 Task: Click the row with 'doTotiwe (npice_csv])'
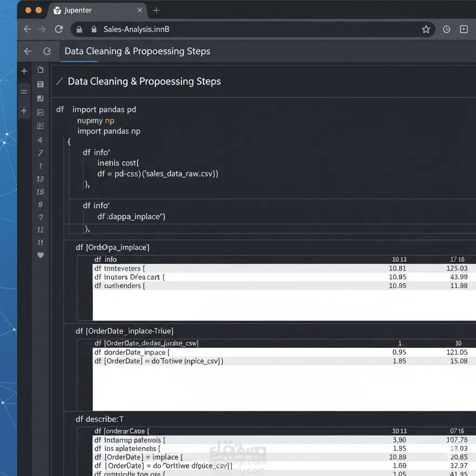tap(284, 361)
